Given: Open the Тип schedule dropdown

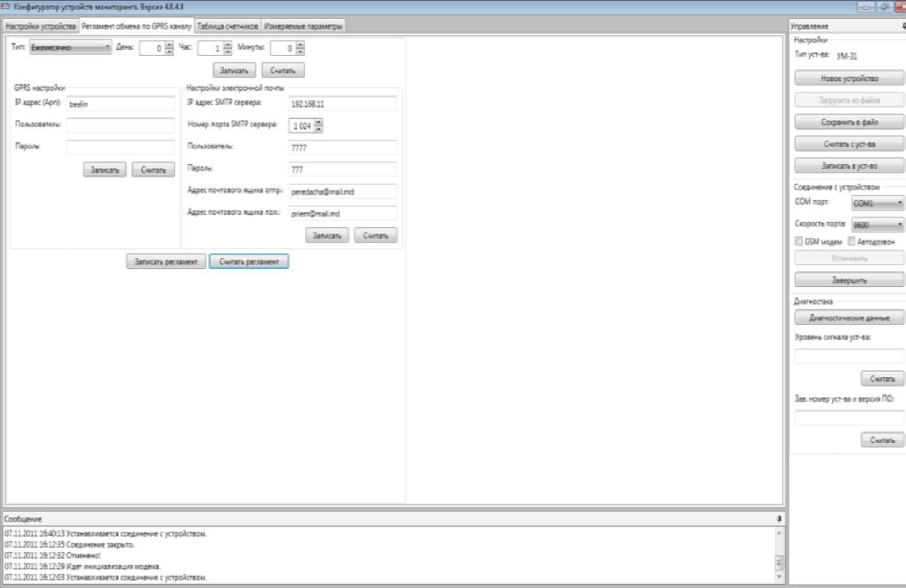Looking at the screenshot, I should pos(71,48).
